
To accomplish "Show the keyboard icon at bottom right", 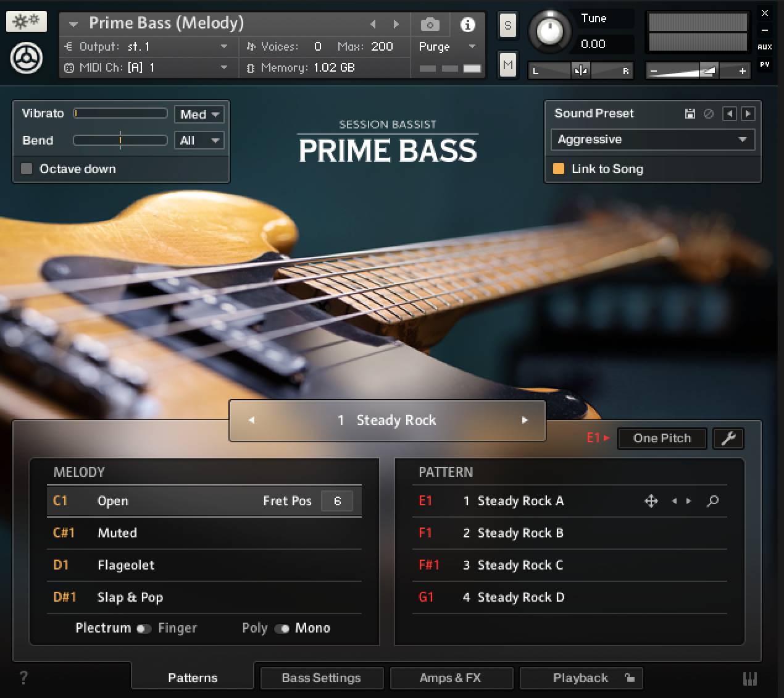I will (x=749, y=679).
